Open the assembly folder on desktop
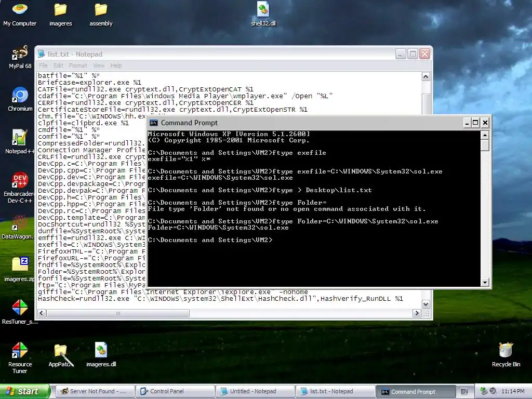 click(101, 14)
